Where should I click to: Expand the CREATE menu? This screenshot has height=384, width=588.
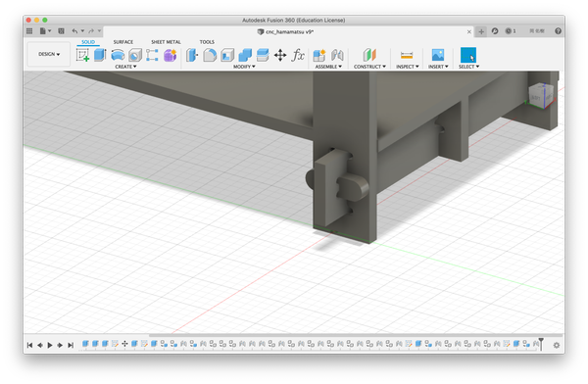tap(125, 67)
